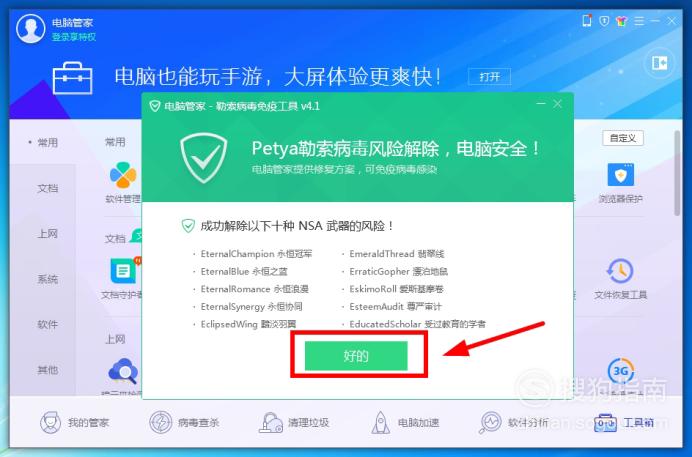Click the green 好的 confirmation button
The image size is (692, 457).
click(356, 356)
